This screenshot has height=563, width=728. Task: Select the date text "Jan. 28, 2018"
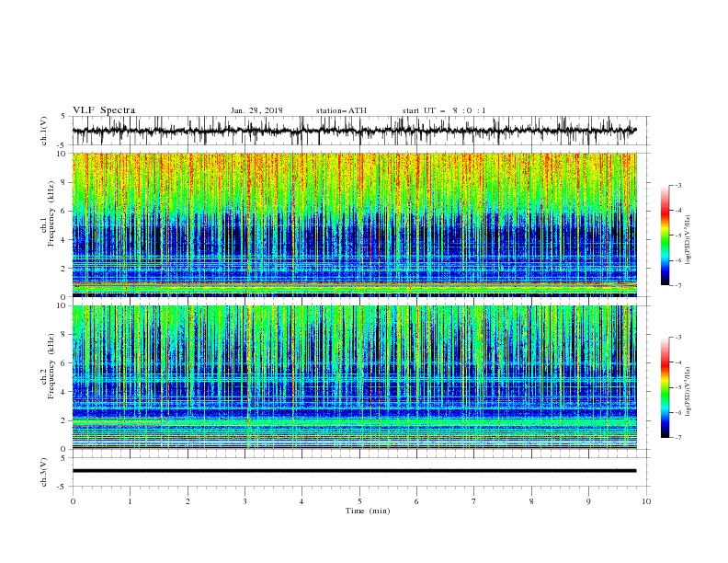click(x=256, y=110)
